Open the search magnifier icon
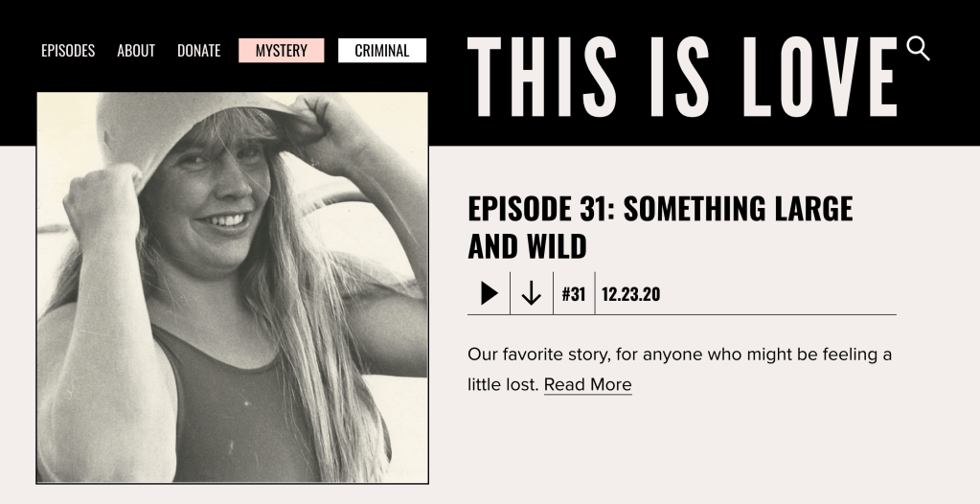 pyautogui.click(x=918, y=49)
